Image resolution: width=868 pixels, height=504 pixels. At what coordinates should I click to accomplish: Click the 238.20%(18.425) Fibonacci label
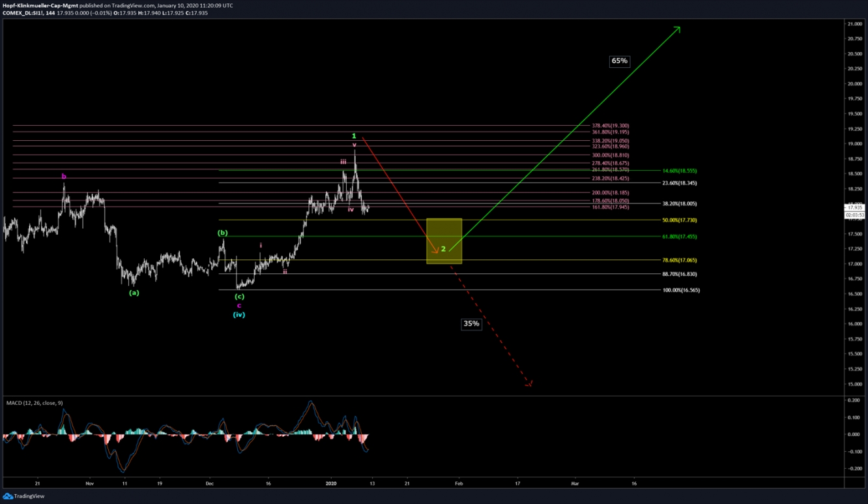click(x=611, y=178)
